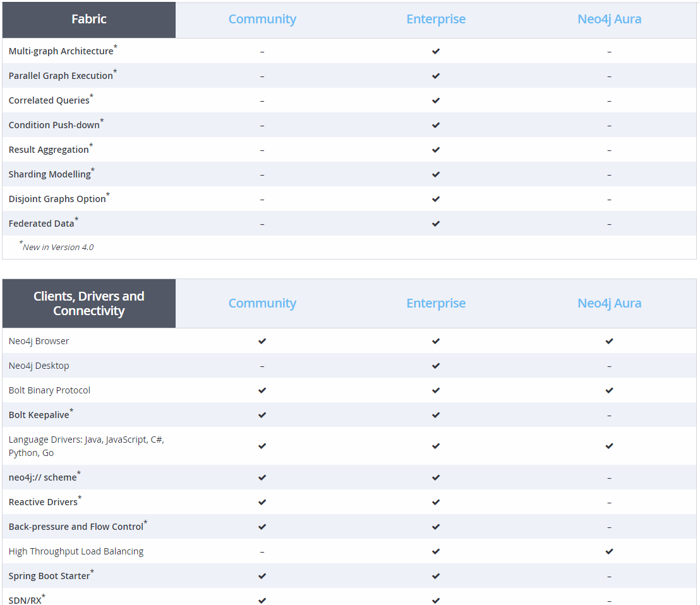Select the Language Drivers row label
The image size is (700, 605).
coord(86,446)
